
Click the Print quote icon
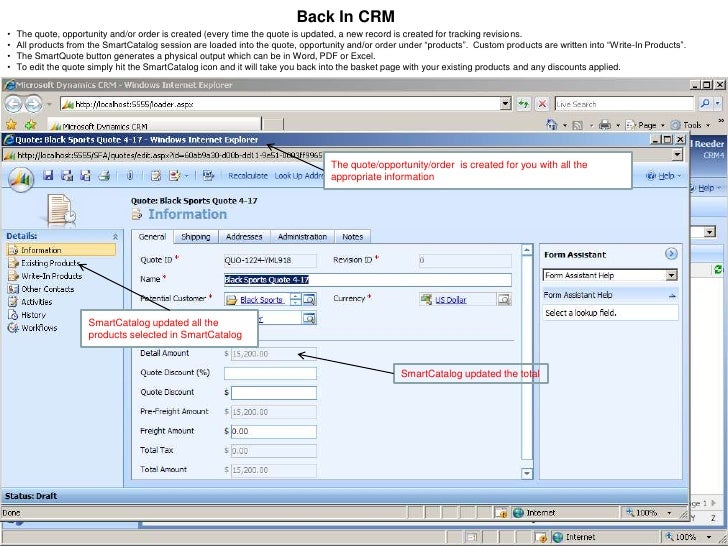104,176
